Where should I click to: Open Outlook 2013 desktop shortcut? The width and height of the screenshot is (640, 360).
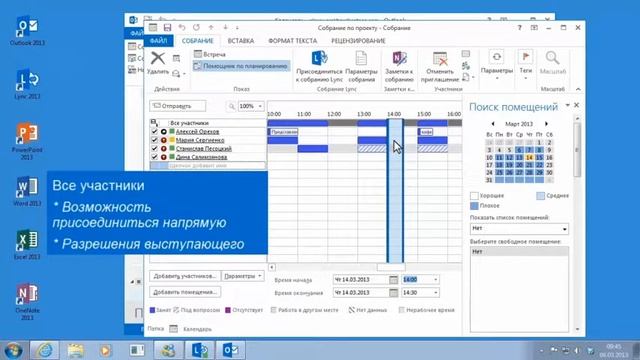coord(27,31)
